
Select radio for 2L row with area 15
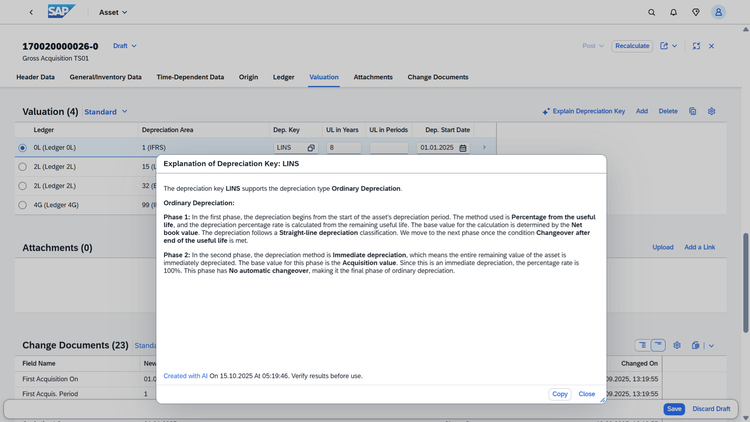22,167
